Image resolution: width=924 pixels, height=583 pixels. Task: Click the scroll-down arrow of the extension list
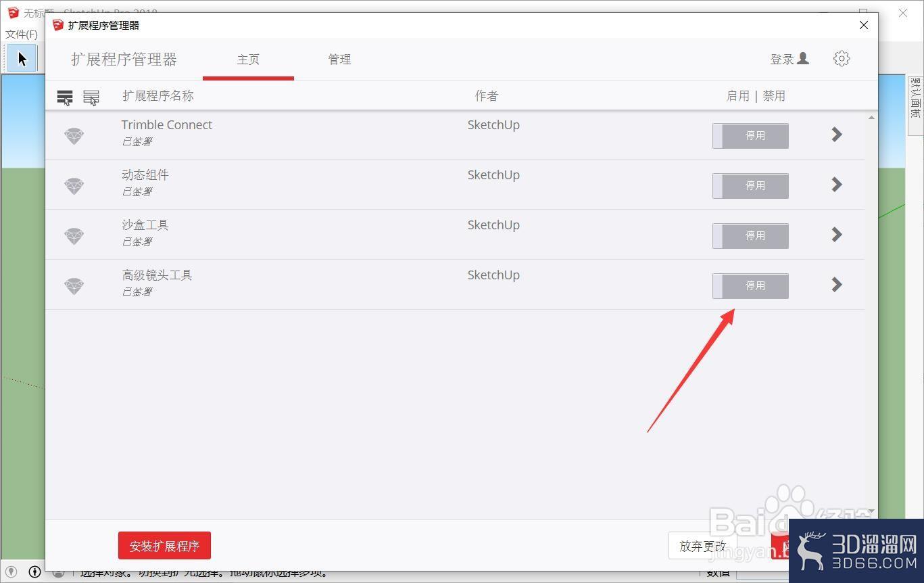(871, 511)
